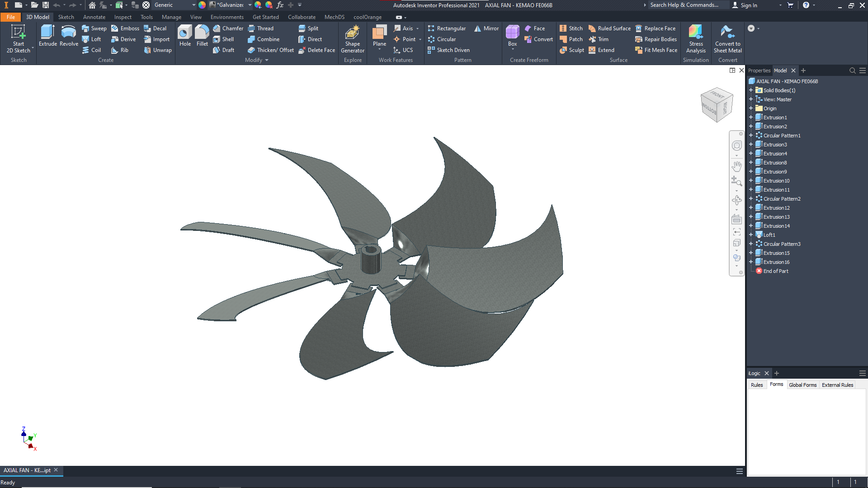The width and height of the screenshot is (868, 488).
Task: Open External Rules tab
Action: (837, 385)
